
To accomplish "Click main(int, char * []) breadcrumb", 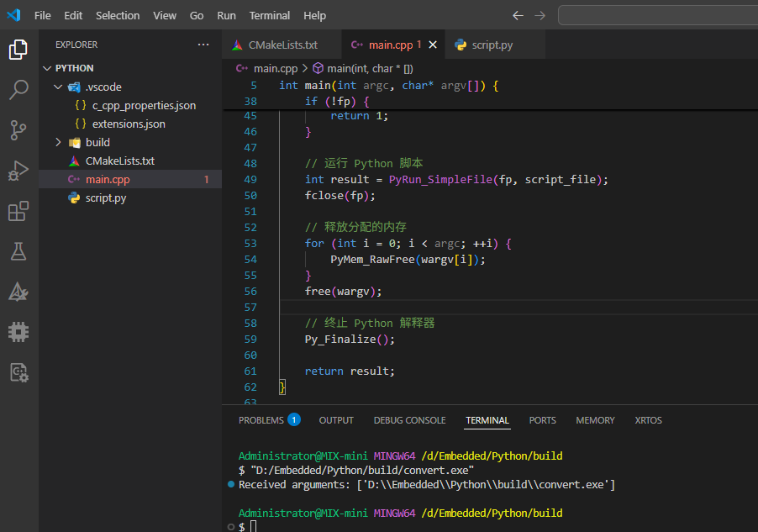I will pyautogui.click(x=370, y=69).
